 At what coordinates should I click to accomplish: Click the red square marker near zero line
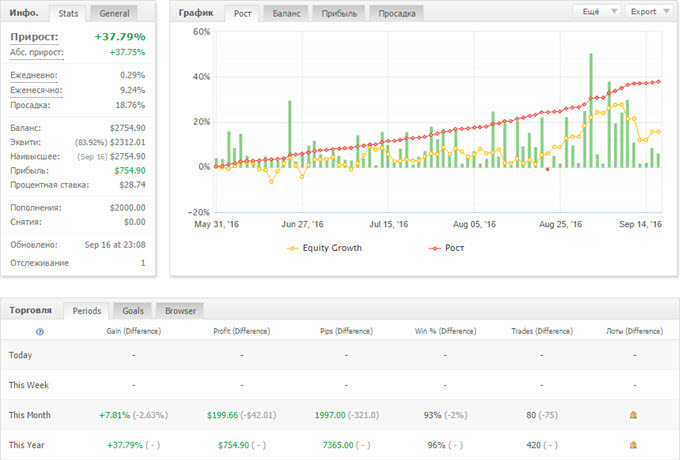pos(547,170)
